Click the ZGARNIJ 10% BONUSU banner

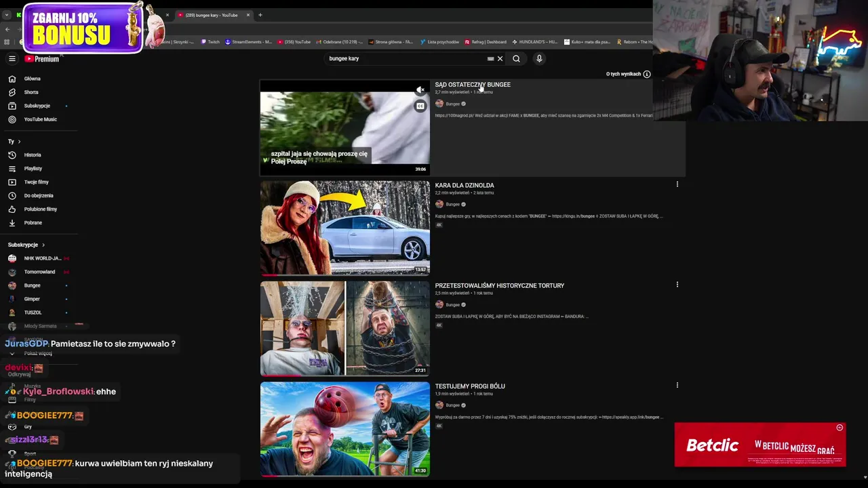tap(83, 28)
